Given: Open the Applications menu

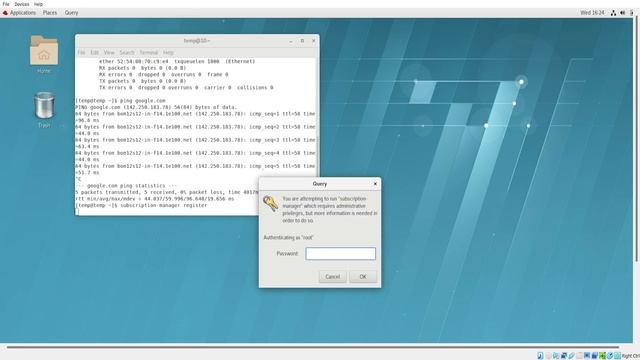Looking at the screenshot, I should coord(23,13).
